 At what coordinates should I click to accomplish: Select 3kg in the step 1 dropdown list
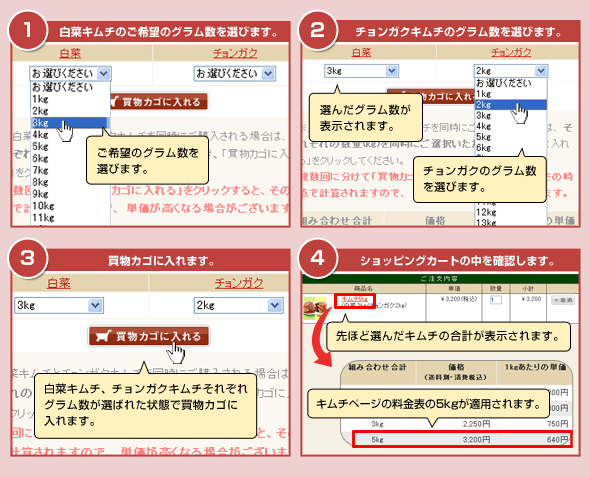[x=69, y=123]
